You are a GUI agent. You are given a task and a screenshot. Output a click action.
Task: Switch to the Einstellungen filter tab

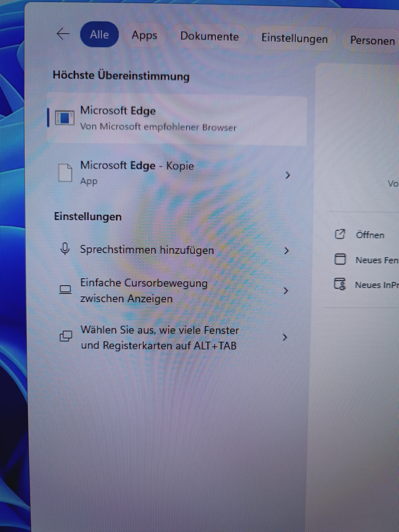point(295,38)
